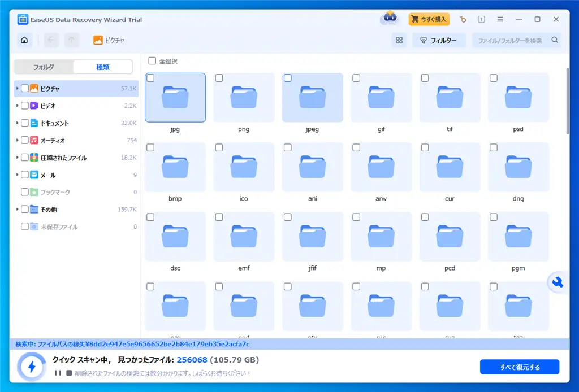Click the すべて復元する button
The width and height of the screenshot is (579, 392).
coord(520,367)
